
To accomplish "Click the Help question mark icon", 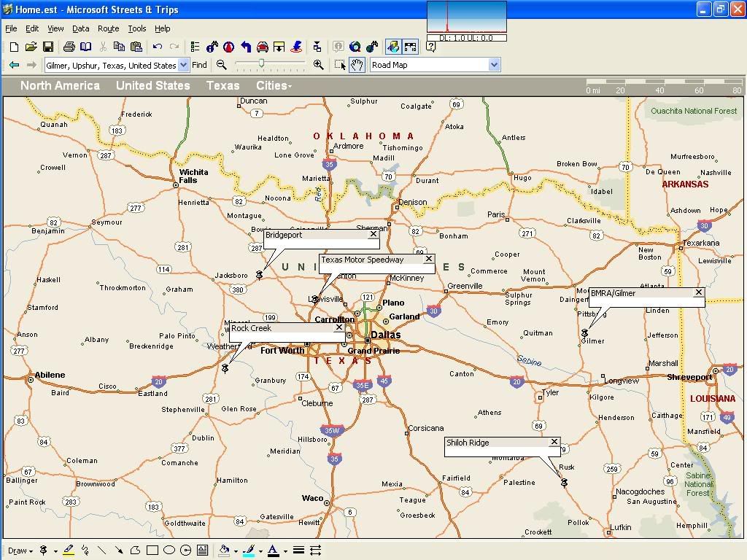I will click(x=430, y=47).
